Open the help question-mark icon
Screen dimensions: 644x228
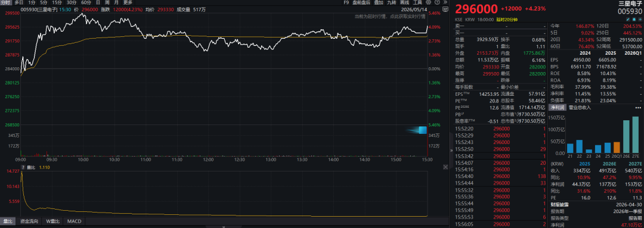coord(437,2)
